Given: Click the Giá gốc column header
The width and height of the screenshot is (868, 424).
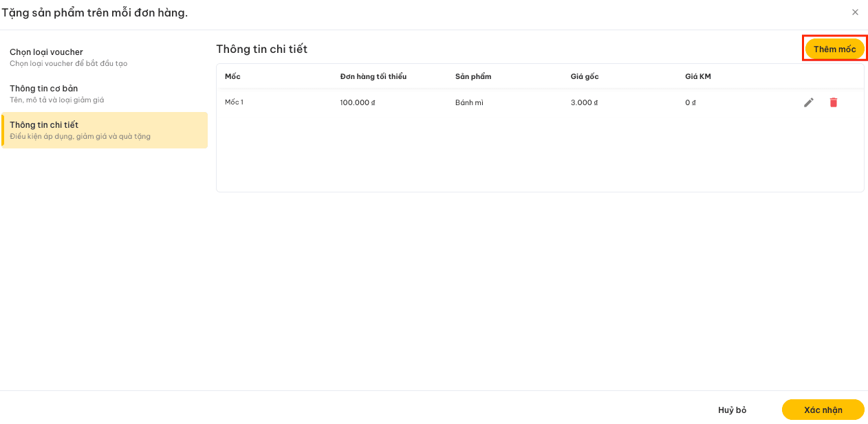Looking at the screenshot, I should coord(585,76).
